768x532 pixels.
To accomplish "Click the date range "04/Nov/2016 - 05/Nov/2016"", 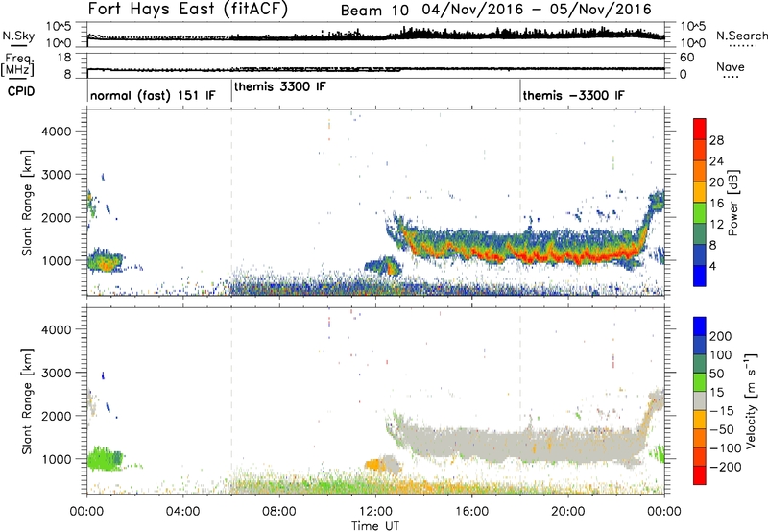I will [537, 10].
